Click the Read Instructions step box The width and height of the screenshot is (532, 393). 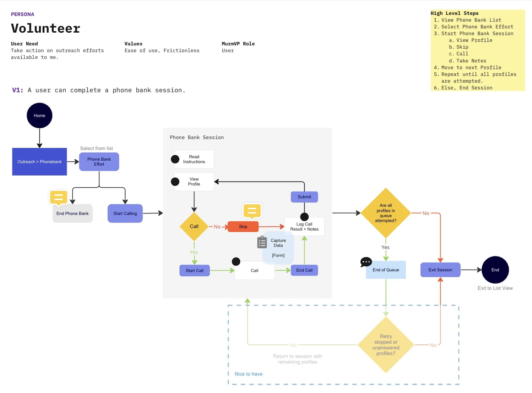click(x=194, y=159)
